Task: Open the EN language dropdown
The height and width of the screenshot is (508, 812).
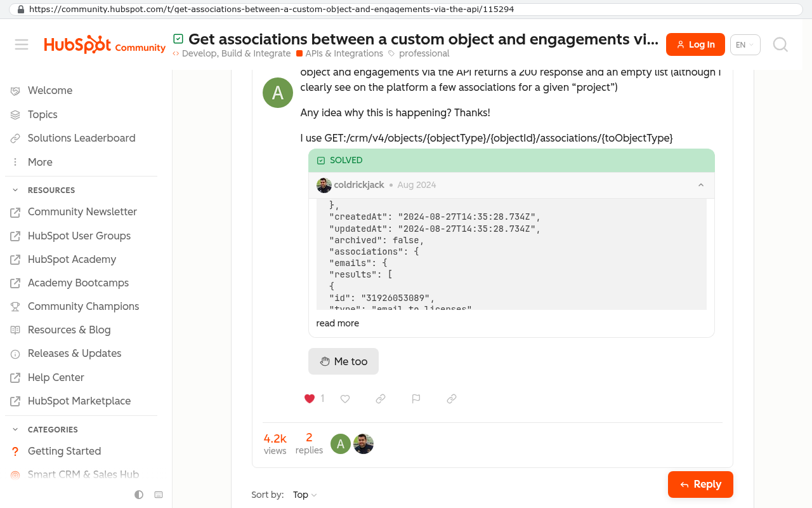Action: click(745, 45)
